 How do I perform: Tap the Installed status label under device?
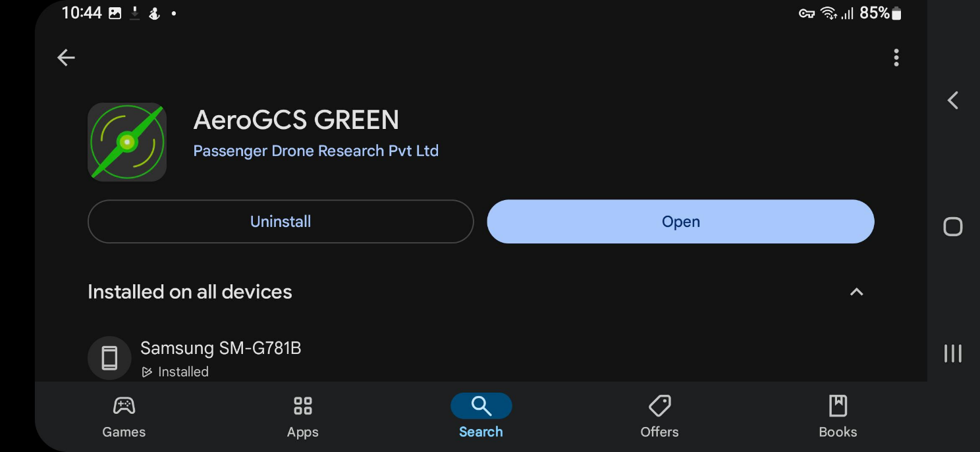[182, 372]
